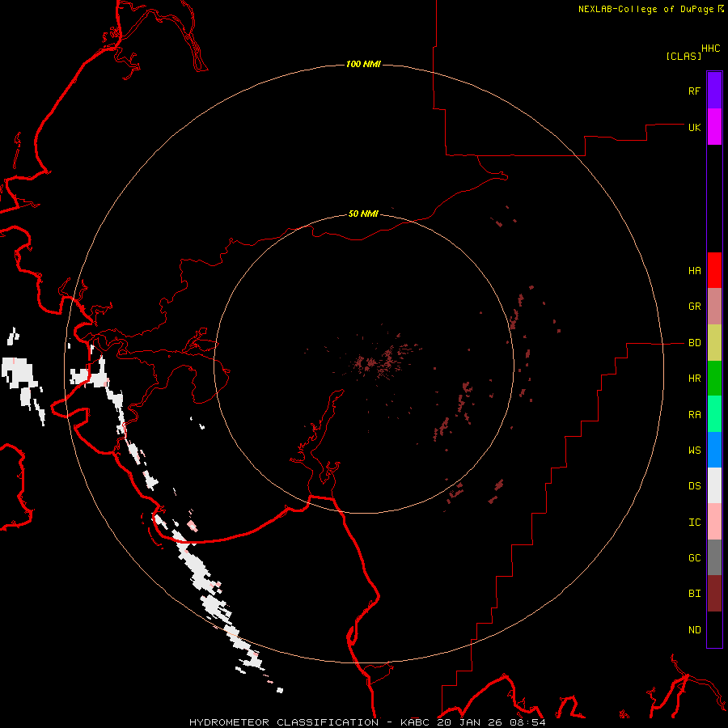Click the RA legend label
The height and width of the screenshot is (728, 728).
click(x=694, y=415)
